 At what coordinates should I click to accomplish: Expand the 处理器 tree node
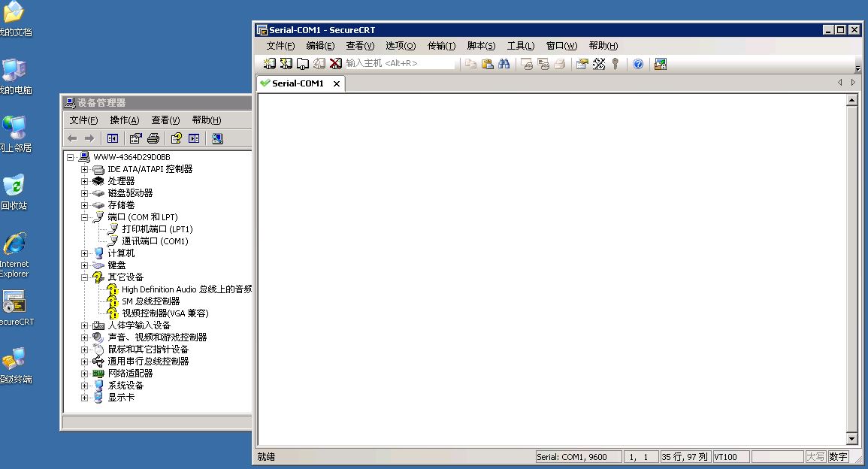coord(84,181)
